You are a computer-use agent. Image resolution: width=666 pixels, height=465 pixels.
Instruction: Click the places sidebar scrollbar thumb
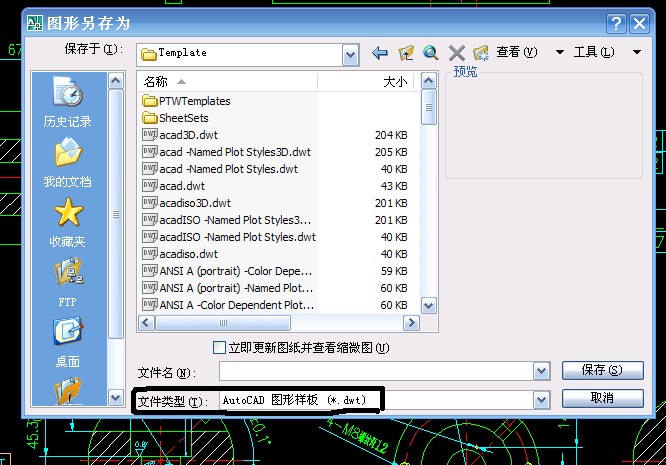click(116, 214)
